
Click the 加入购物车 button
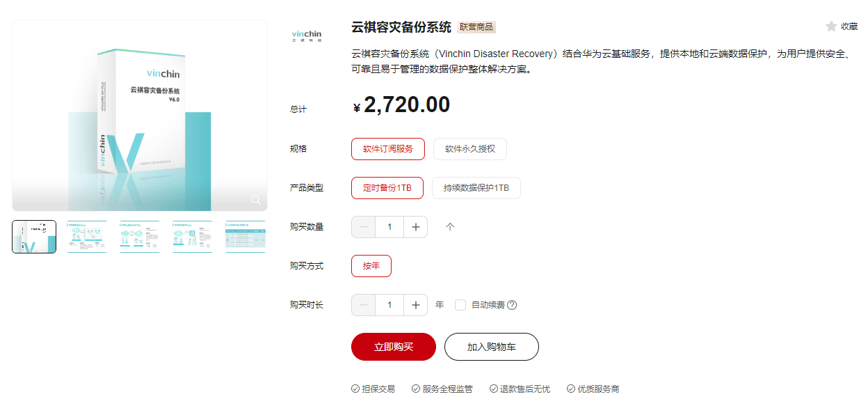click(x=491, y=346)
